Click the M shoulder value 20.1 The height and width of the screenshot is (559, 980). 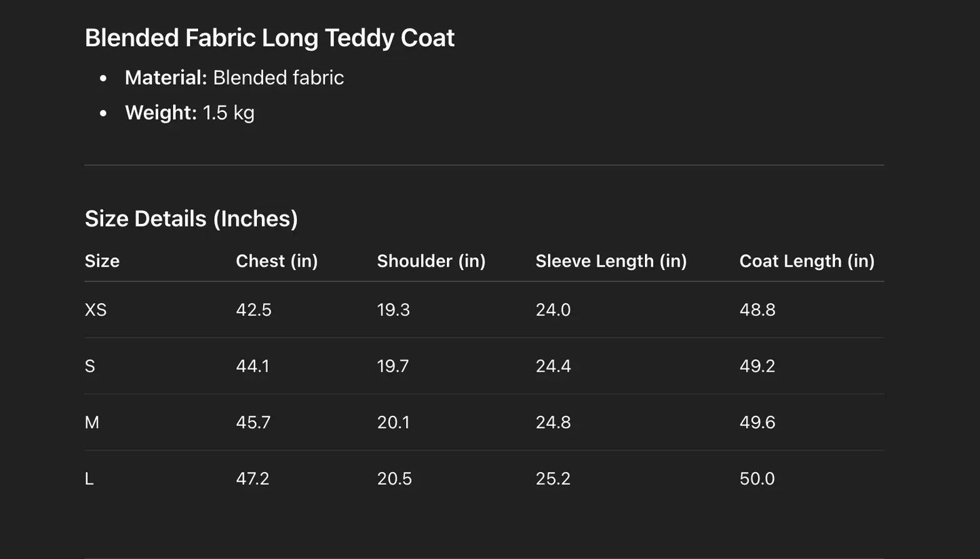393,423
